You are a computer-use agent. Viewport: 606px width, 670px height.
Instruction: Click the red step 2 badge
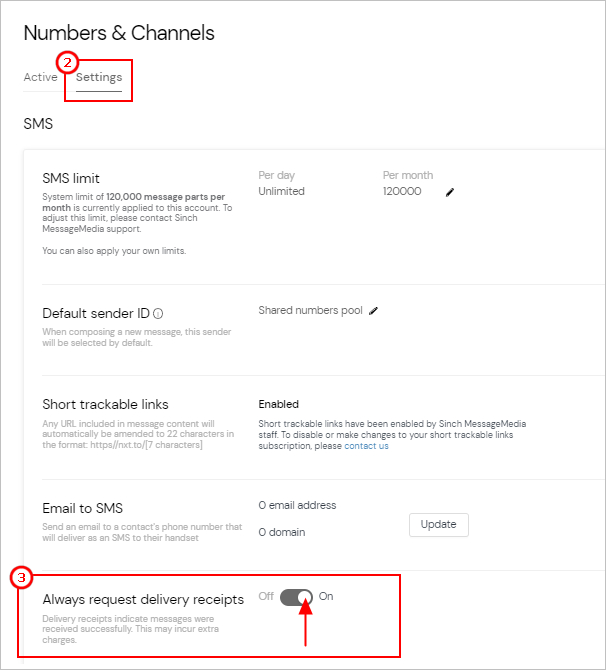[66, 61]
